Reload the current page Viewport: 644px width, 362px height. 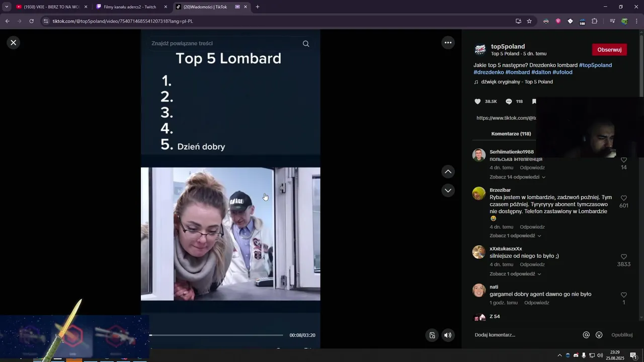coord(31,21)
